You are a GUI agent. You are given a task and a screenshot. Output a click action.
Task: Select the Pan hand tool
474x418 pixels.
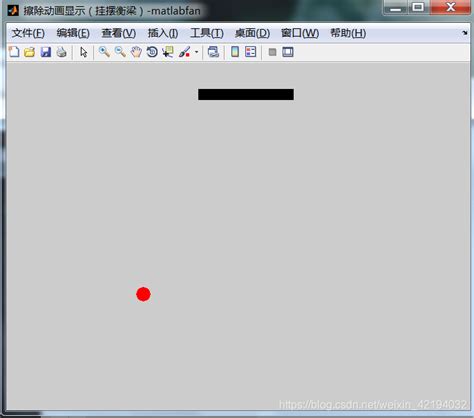coord(136,52)
